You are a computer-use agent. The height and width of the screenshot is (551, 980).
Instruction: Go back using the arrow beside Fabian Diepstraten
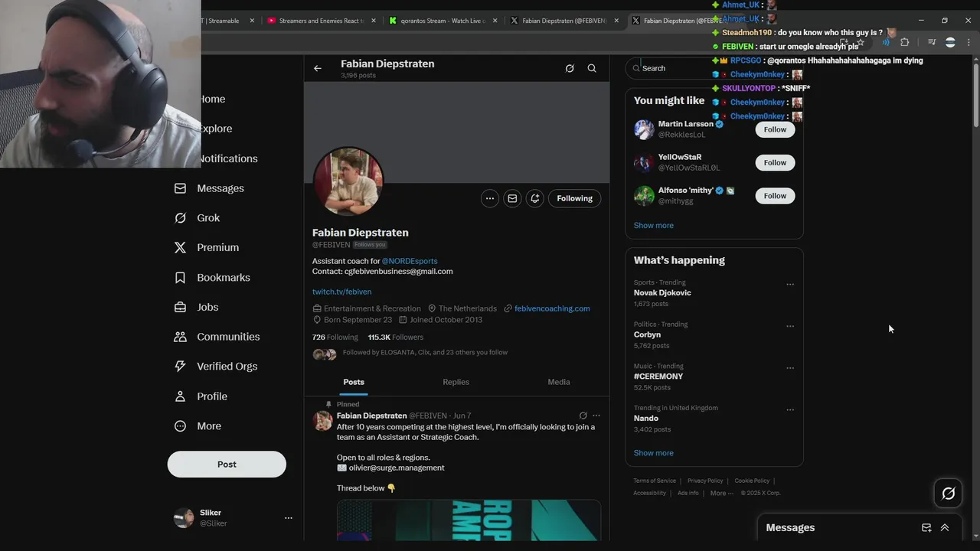pos(318,68)
